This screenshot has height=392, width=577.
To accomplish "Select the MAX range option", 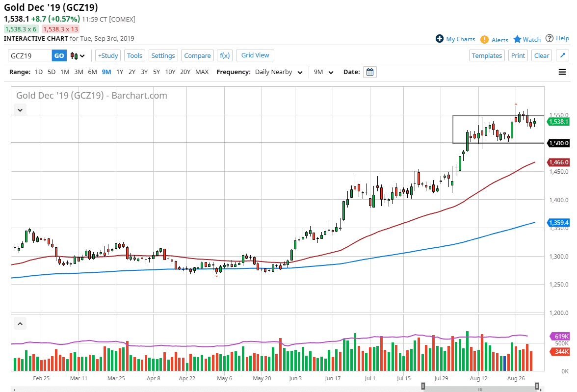I will coord(202,72).
